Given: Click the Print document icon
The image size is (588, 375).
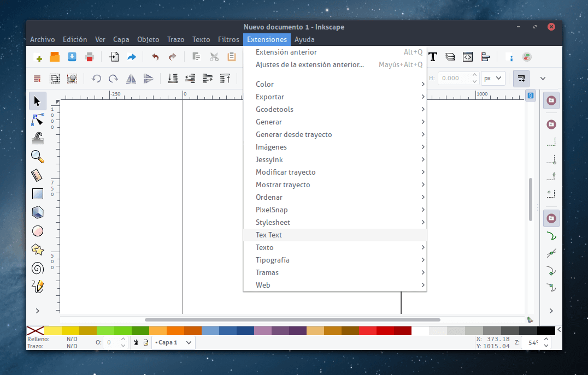Looking at the screenshot, I should click(90, 57).
